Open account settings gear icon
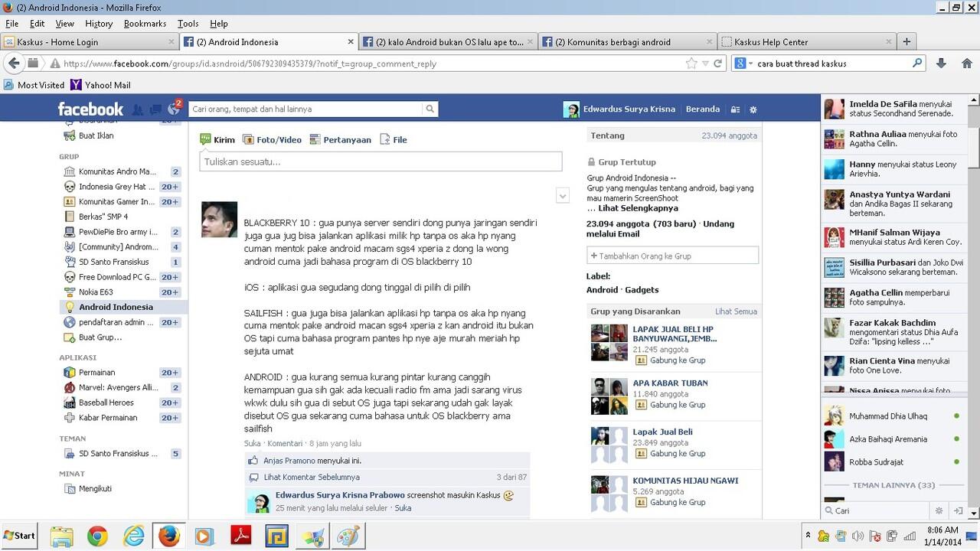The image size is (980, 551). click(753, 109)
